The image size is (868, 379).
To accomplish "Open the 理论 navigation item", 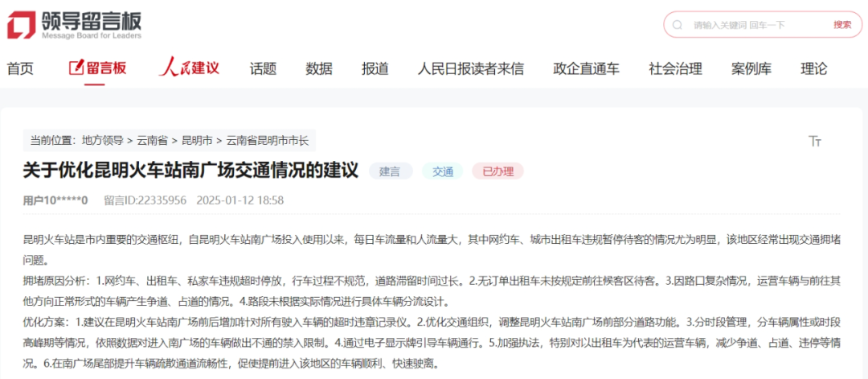I will click(x=813, y=68).
